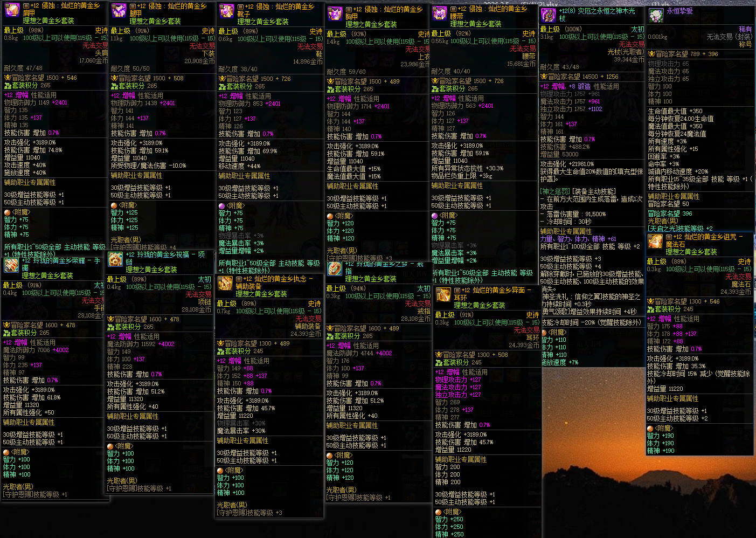Click the 冷却时间 : 30秒 line

click(566, 222)
